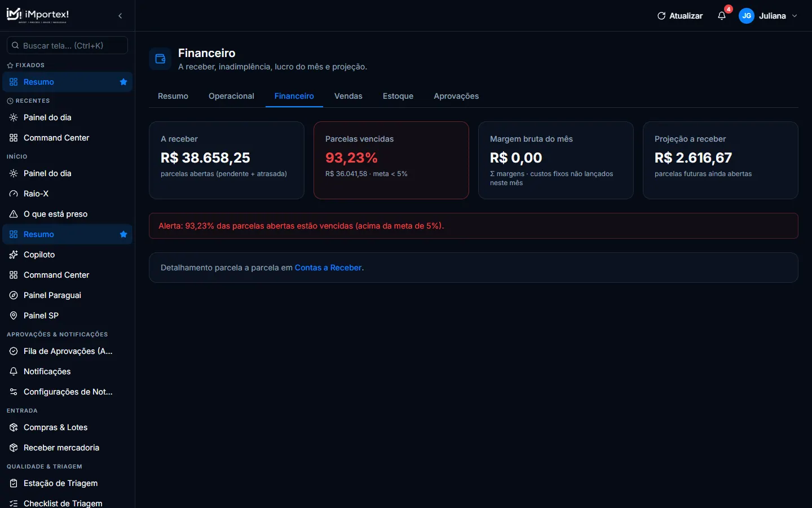812x508 pixels.
Task: Click the Painel Paraguai compass icon
Action: click(x=14, y=295)
